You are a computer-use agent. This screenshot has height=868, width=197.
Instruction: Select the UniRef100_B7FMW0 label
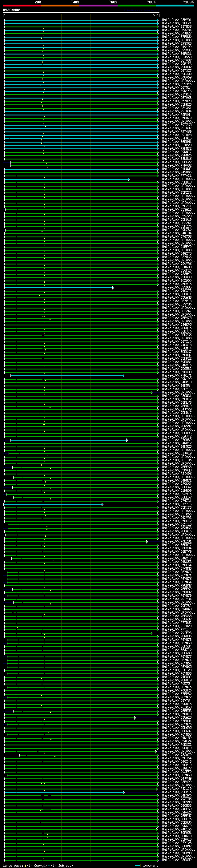point(176,37)
